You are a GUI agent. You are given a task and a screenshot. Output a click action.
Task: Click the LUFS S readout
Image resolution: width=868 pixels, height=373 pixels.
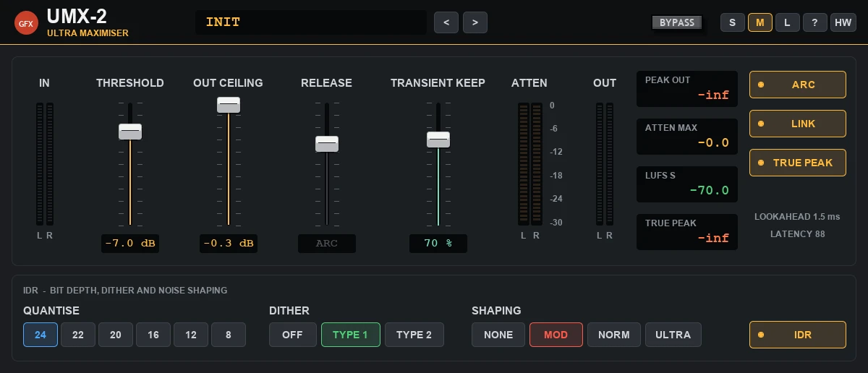[687, 184]
